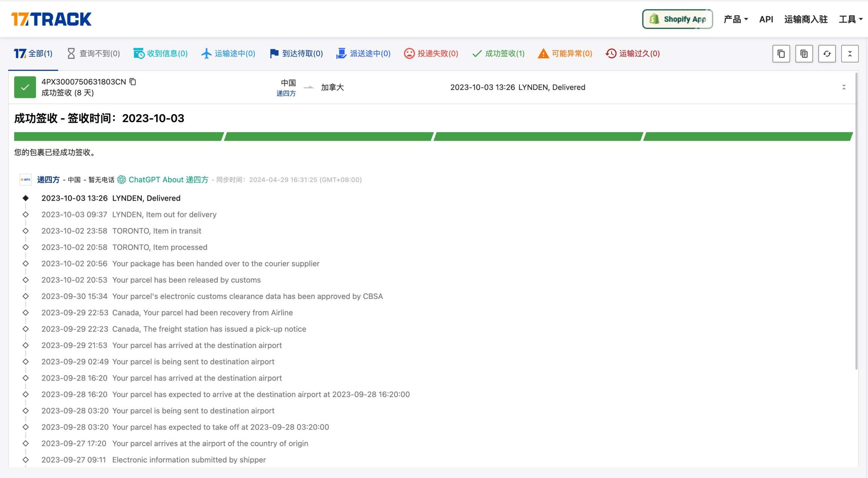Copy tracking number 4PX3000750631803CN icon
Viewport: 868px width, 478px height.
133,82
